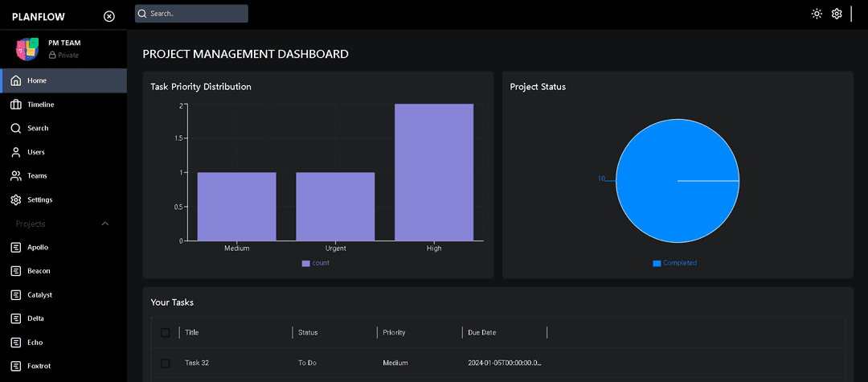868x382 pixels.
Task: Open the Apollo project
Action: [x=38, y=247]
